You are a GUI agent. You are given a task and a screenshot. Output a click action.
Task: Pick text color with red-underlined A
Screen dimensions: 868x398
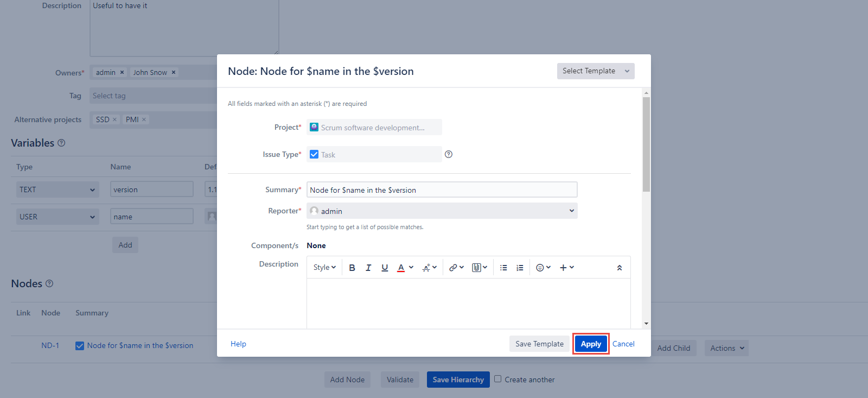coord(401,268)
